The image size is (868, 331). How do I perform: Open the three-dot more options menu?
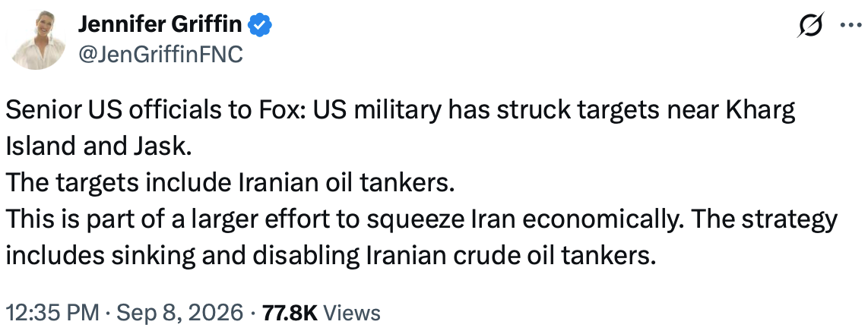[x=851, y=25]
